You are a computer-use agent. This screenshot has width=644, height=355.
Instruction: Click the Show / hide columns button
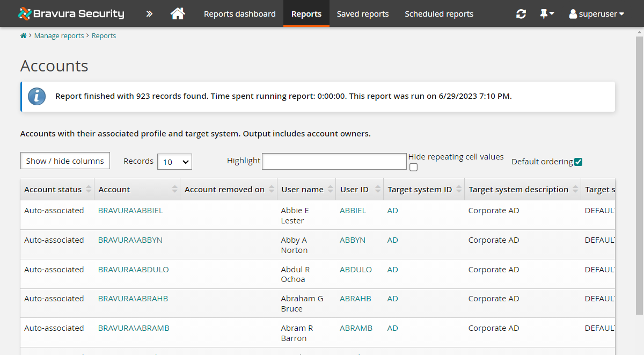pos(65,160)
